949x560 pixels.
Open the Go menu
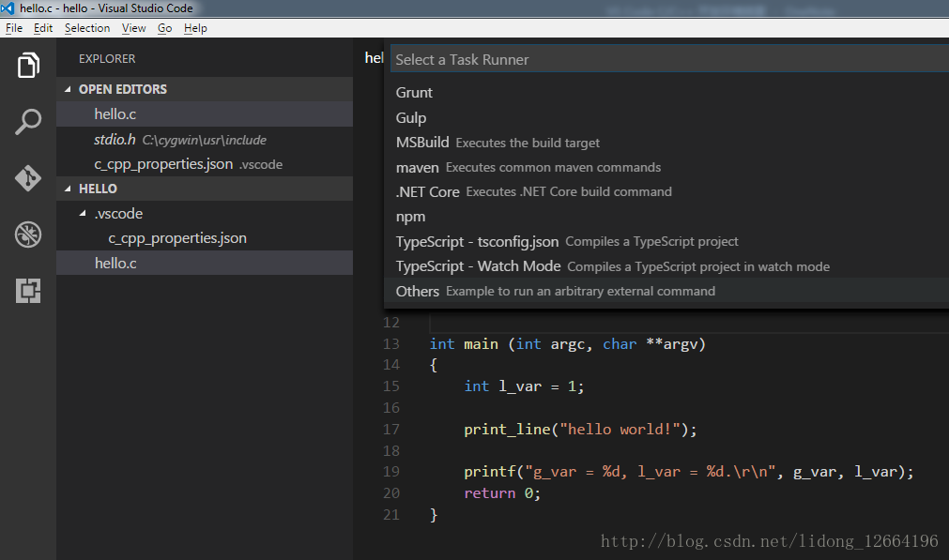[x=164, y=28]
